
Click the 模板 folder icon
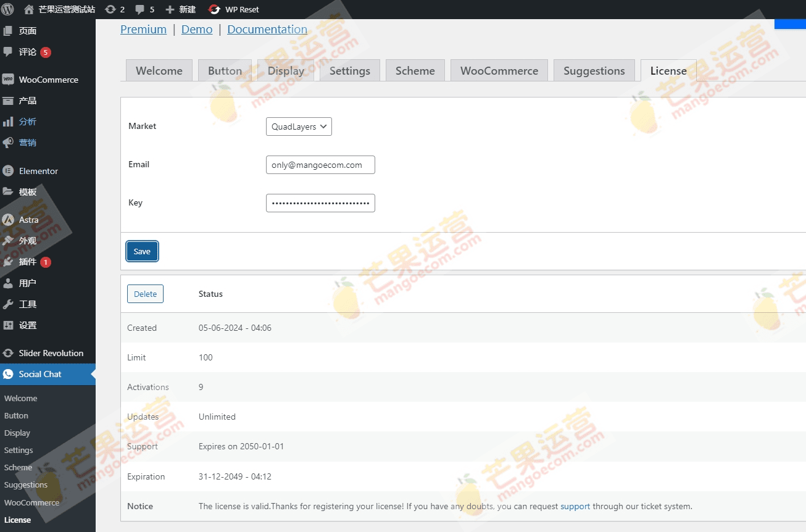[x=8, y=191]
